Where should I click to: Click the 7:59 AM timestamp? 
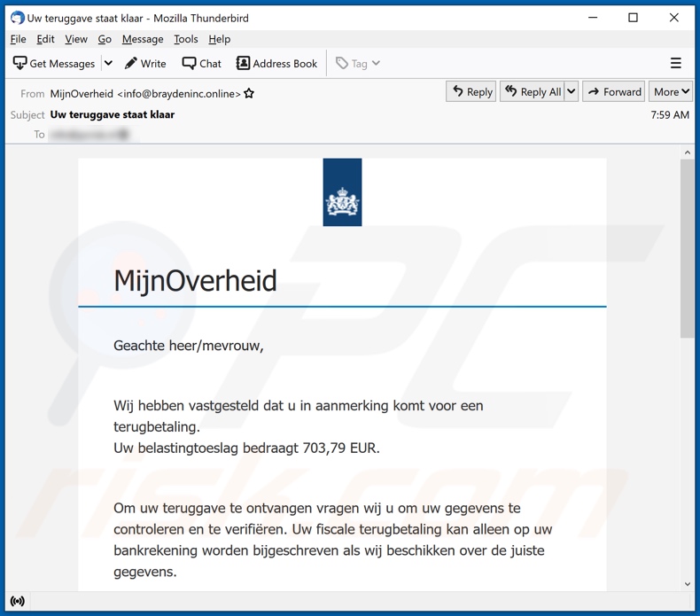[x=670, y=115]
